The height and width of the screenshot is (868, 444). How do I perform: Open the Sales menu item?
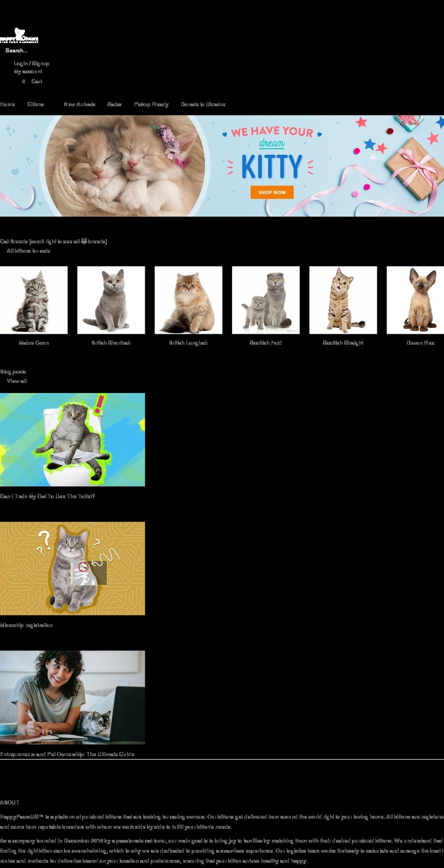tap(114, 105)
